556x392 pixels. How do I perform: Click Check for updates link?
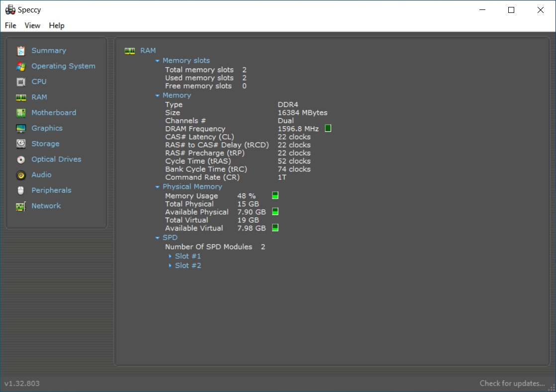click(512, 383)
